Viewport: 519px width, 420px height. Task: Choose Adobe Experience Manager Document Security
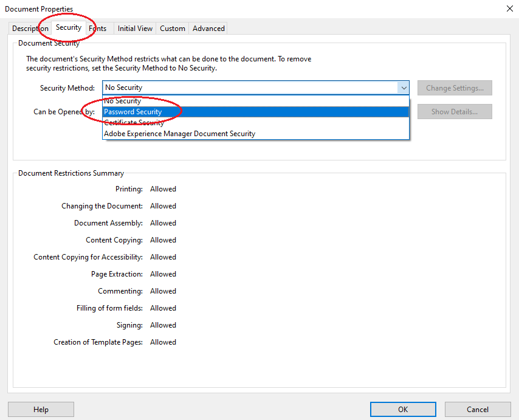(179, 134)
